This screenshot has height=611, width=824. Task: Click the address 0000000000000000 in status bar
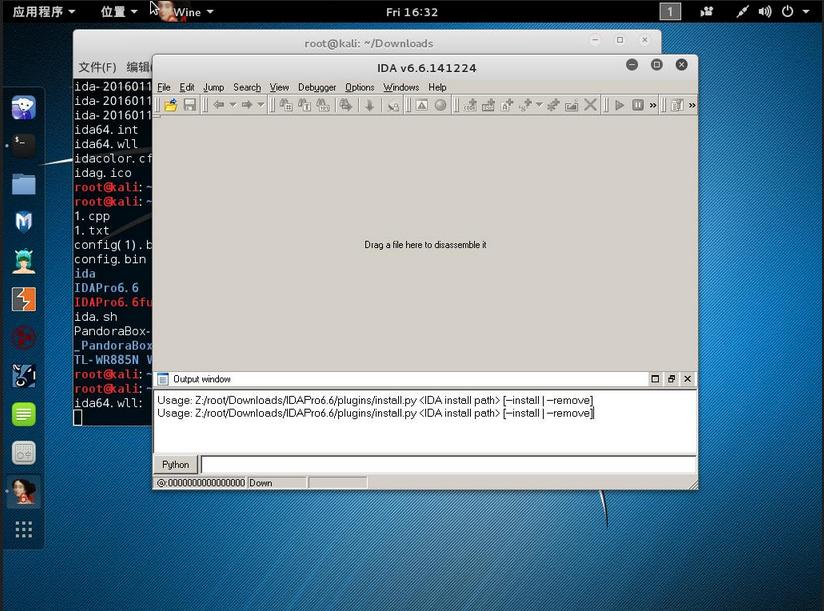206,483
